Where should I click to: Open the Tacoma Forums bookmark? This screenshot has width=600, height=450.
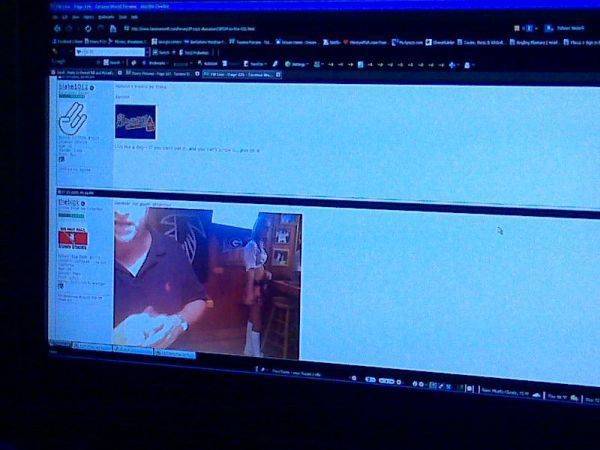click(250, 42)
